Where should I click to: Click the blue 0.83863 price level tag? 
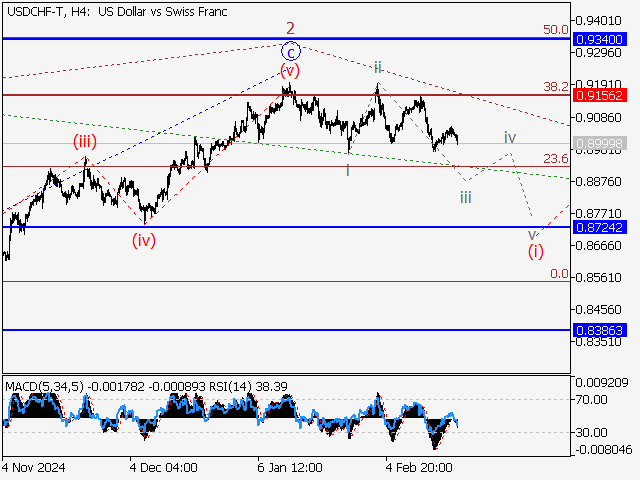click(x=600, y=329)
